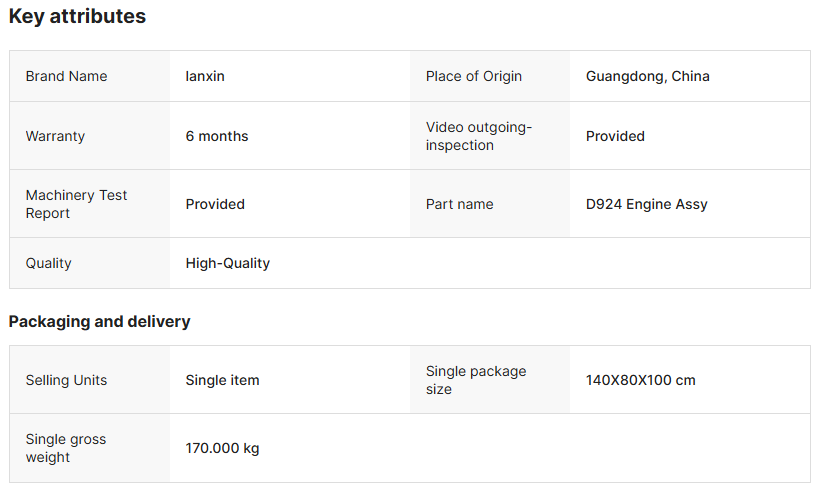Click the Guangdong, China value
This screenshot has width=822, height=489.
pos(647,76)
